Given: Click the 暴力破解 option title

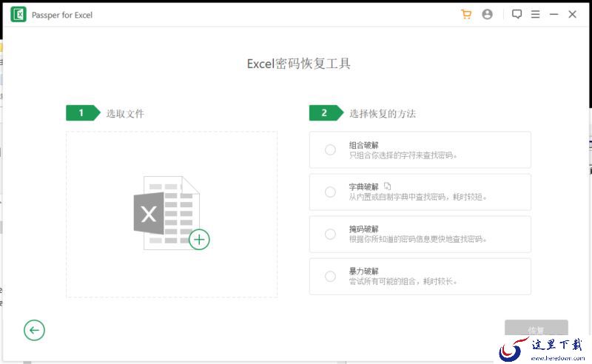Looking at the screenshot, I should point(363,271).
